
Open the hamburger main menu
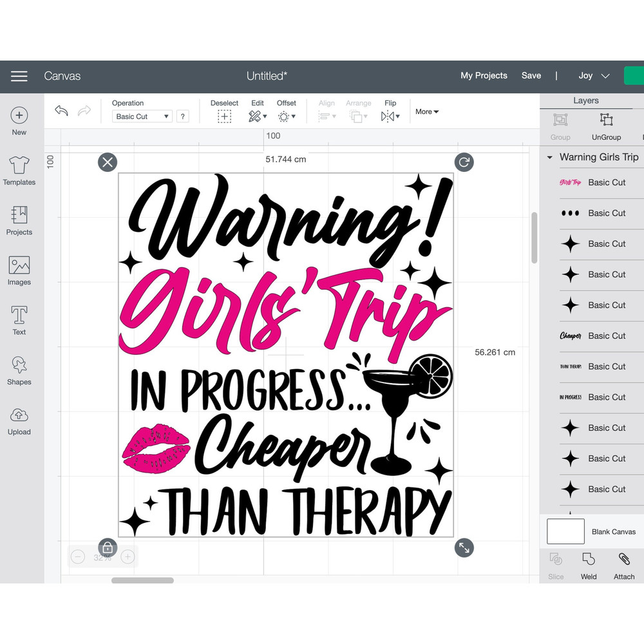19,76
